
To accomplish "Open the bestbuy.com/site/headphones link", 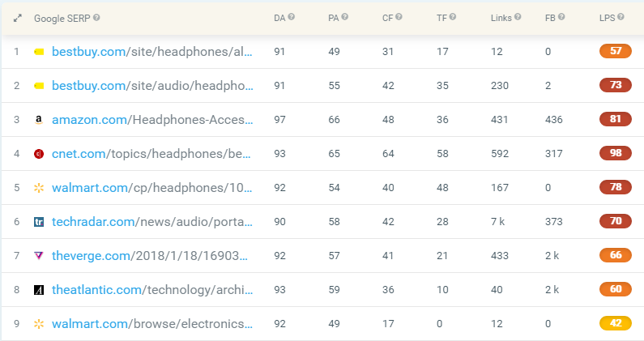I will tap(152, 52).
